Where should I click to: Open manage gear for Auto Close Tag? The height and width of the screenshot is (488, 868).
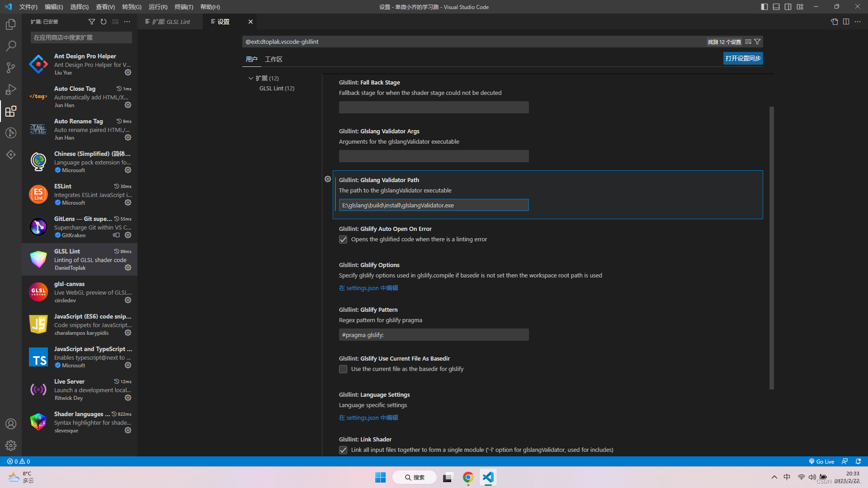[x=128, y=105]
